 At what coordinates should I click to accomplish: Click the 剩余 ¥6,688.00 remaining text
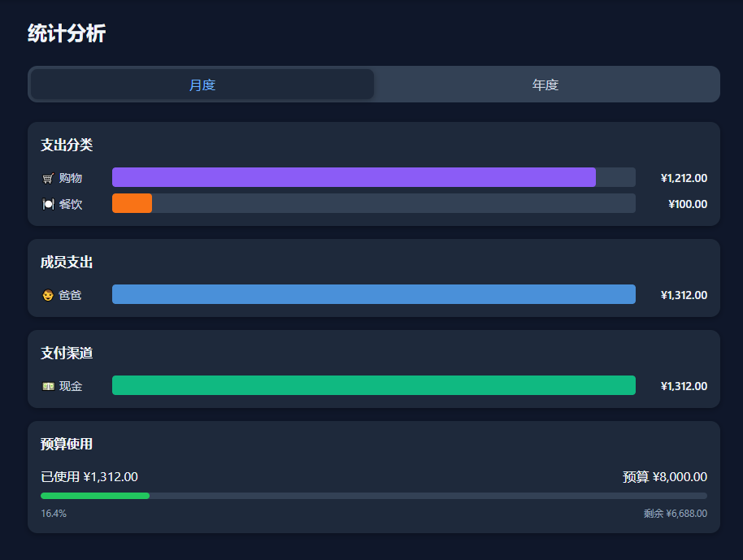pyautogui.click(x=675, y=514)
